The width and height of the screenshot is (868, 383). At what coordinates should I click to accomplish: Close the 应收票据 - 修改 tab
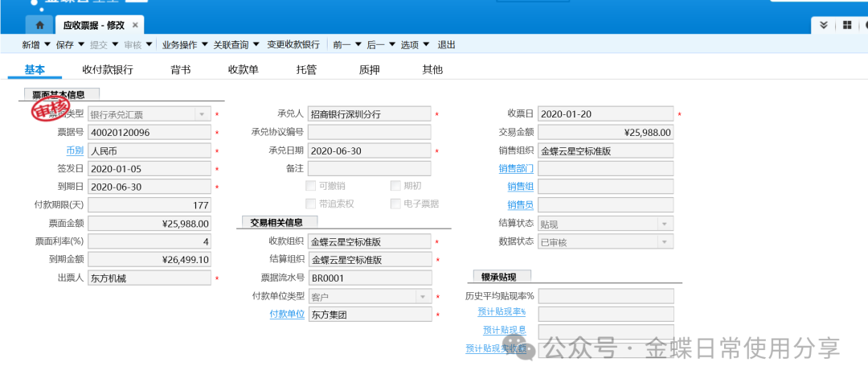[135, 26]
